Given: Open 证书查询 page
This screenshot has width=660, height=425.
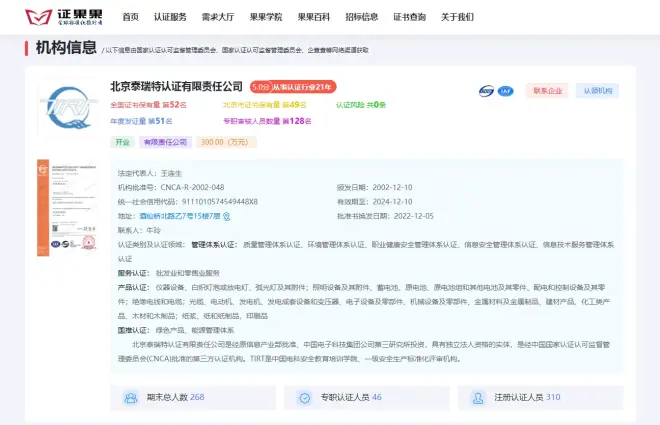Looking at the screenshot, I should pos(410,17).
